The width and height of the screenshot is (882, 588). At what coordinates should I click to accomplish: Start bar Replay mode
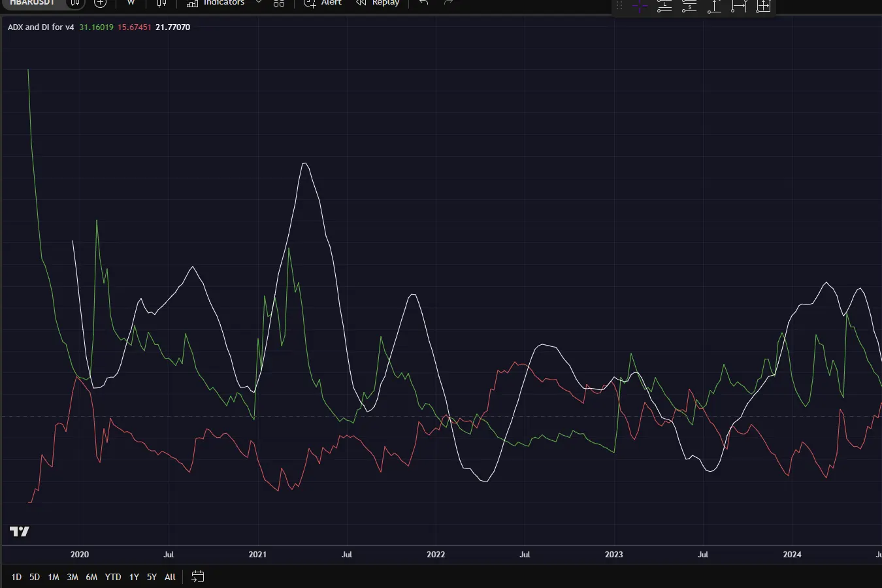pos(378,3)
